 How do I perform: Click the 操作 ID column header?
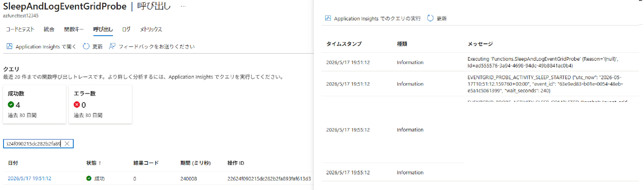[x=236, y=163]
